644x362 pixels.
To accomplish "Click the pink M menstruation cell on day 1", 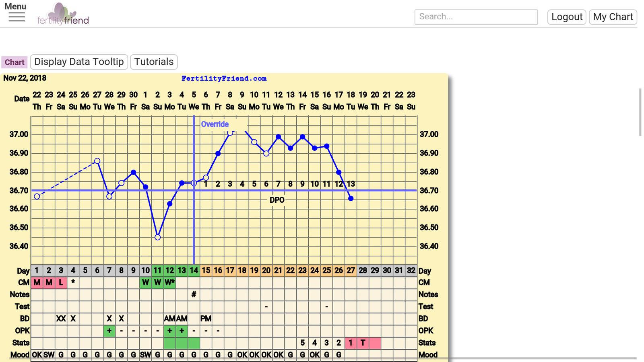I will pyautogui.click(x=37, y=282).
